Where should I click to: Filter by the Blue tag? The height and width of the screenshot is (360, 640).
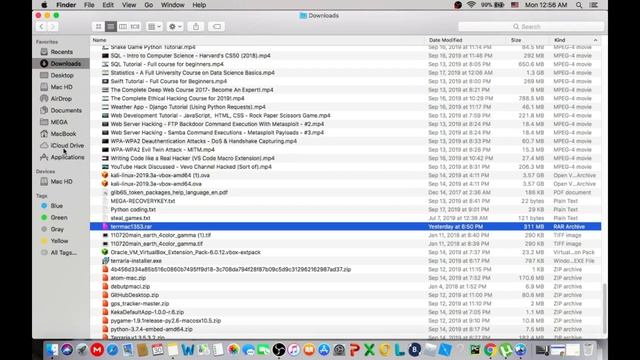[x=56, y=206]
